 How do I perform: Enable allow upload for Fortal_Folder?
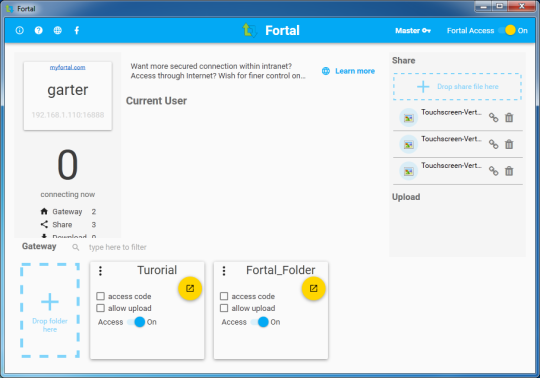pyautogui.click(x=224, y=308)
